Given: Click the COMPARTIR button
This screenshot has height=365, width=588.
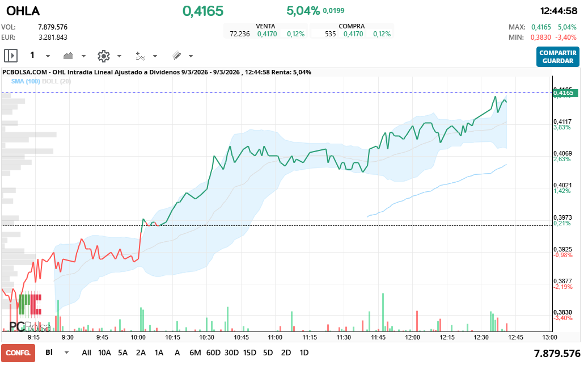Looking at the screenshot, I should [557, 53].
